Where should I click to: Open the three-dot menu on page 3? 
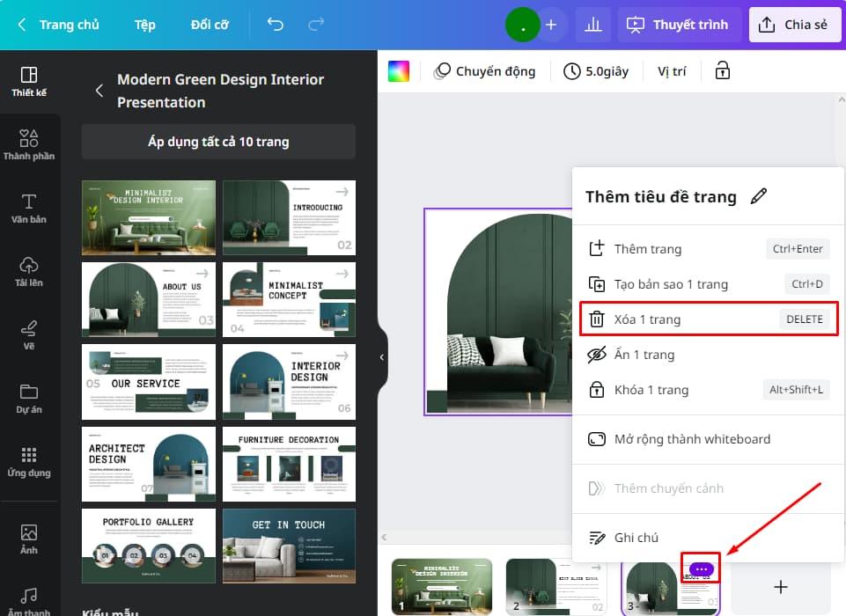click(700, 568)
